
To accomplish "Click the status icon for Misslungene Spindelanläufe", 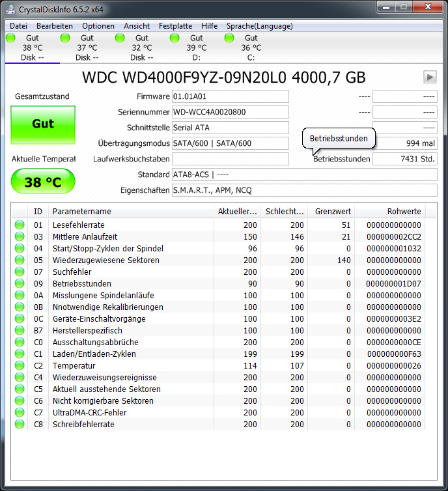I will pos(20,295).
